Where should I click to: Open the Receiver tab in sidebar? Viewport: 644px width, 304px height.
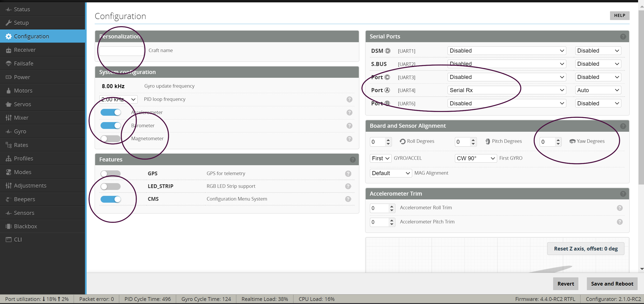point(25,50)
